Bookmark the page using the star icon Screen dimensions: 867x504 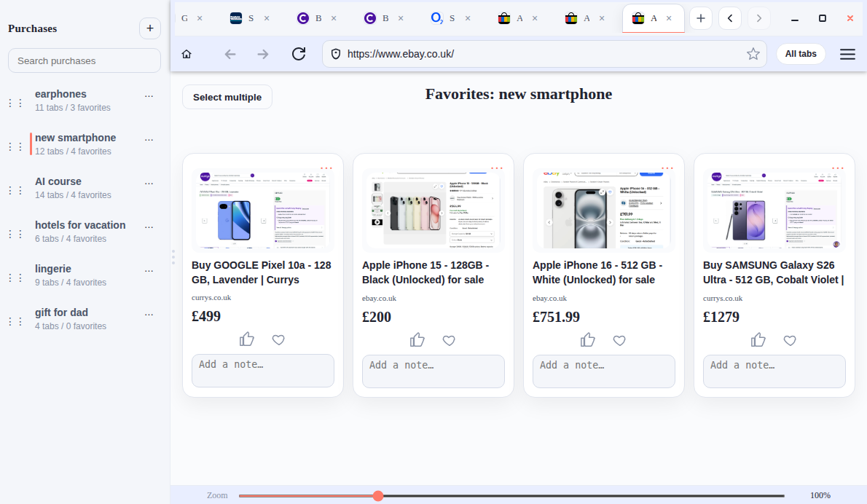pyautogui.click(x=753, y=54)
